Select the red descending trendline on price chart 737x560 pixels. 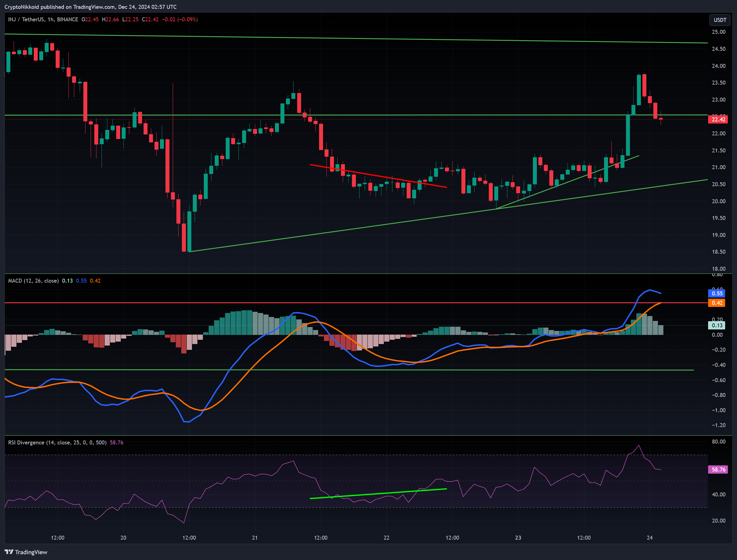378,176
